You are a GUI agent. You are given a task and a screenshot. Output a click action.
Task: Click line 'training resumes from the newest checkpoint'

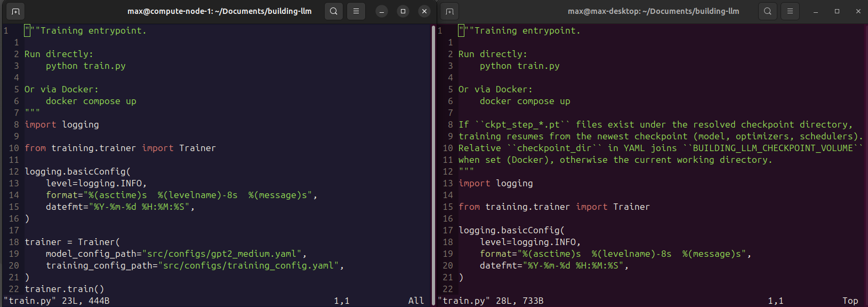coord(661,137)
